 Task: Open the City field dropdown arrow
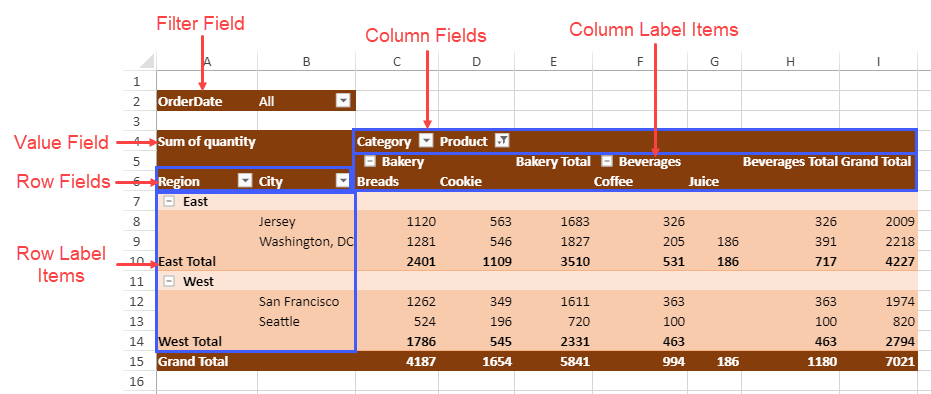click(x=343, y=181)
